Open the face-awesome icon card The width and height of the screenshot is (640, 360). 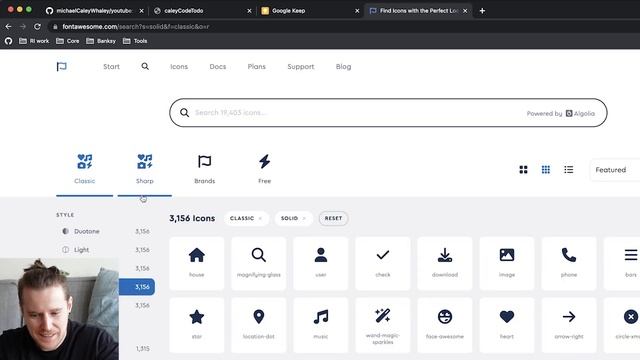tap(445, 325)
